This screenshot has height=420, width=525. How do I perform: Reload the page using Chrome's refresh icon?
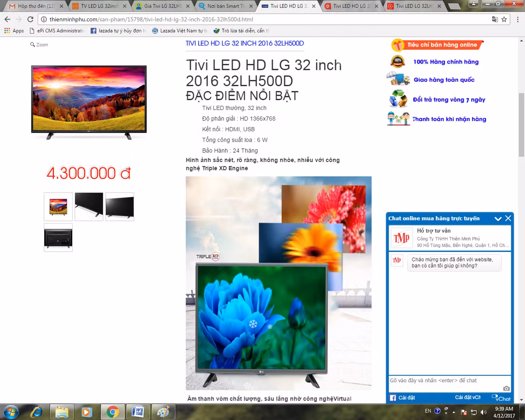click(30, 19)
